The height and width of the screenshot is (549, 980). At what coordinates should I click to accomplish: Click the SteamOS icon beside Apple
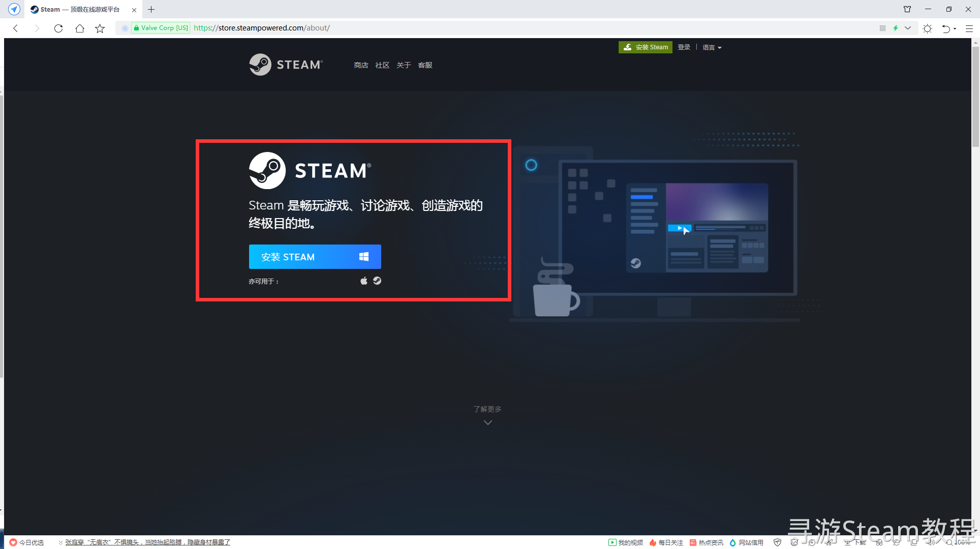tap(377, 281)
